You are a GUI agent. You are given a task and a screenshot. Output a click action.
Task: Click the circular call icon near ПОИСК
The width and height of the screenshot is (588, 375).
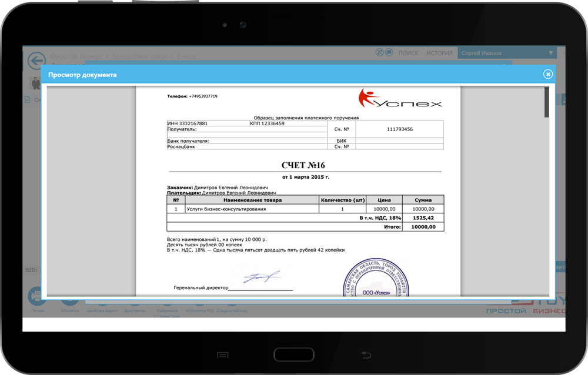click(379, 52)
